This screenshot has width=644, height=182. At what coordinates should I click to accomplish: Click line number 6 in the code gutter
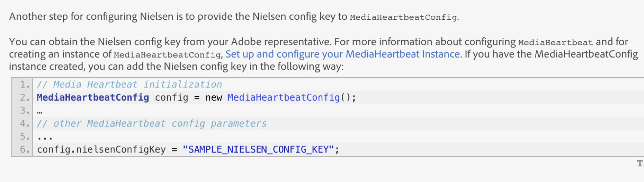pos(24,150)
